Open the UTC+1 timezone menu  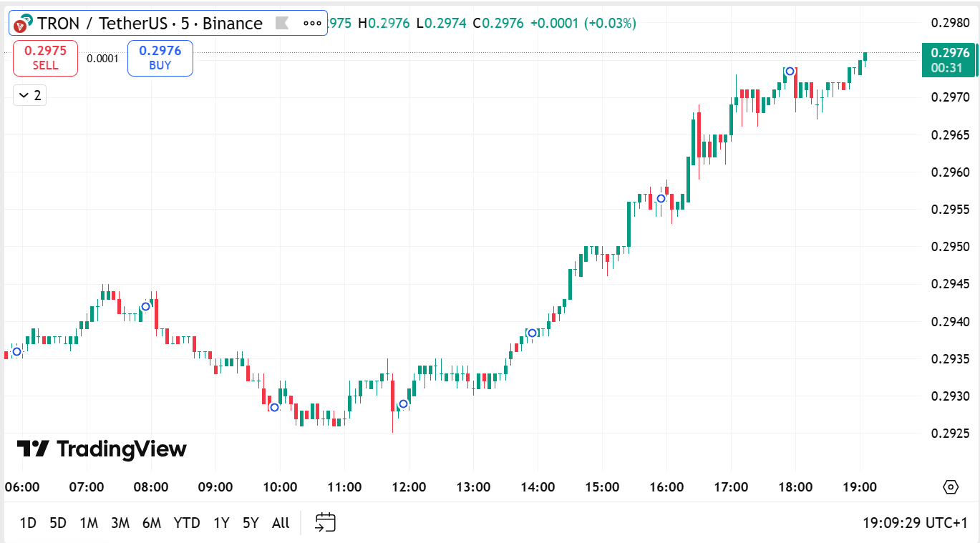coord(915,523)
